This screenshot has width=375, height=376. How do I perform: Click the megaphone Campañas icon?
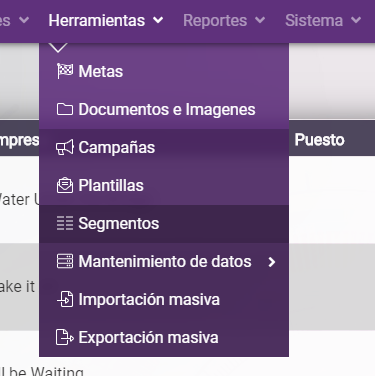(65, 147)
